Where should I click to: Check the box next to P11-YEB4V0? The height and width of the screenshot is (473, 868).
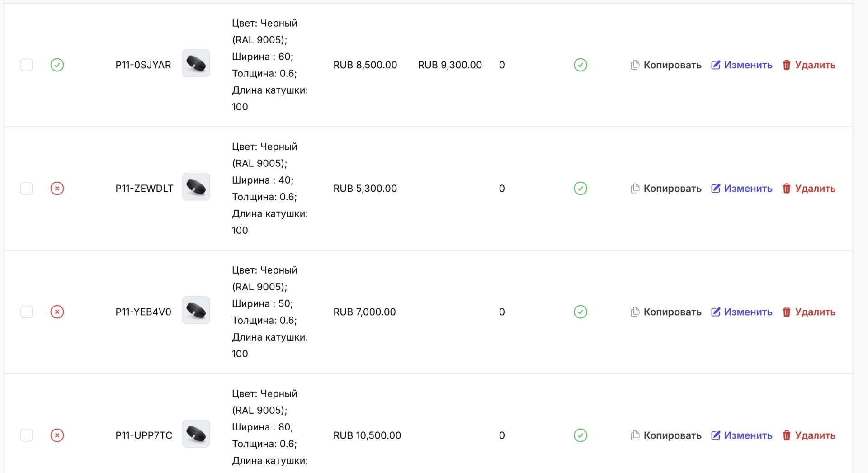[x=27, y=312]
